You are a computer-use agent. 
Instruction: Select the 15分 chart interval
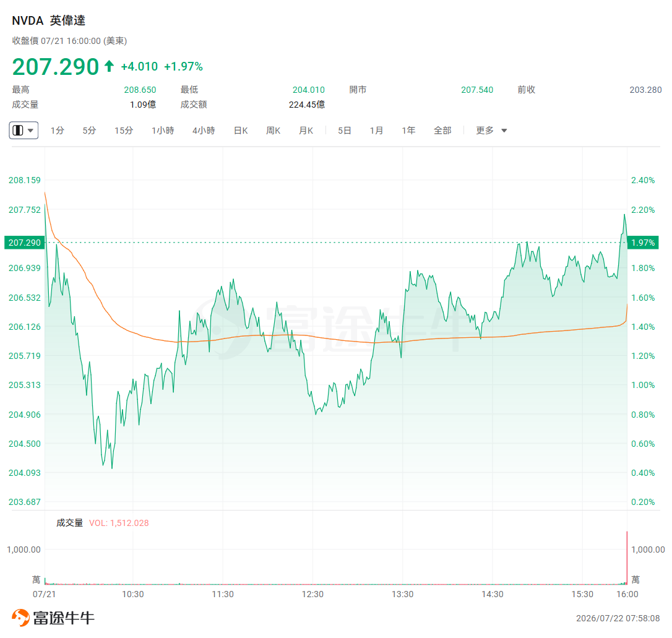pos(123,130)
